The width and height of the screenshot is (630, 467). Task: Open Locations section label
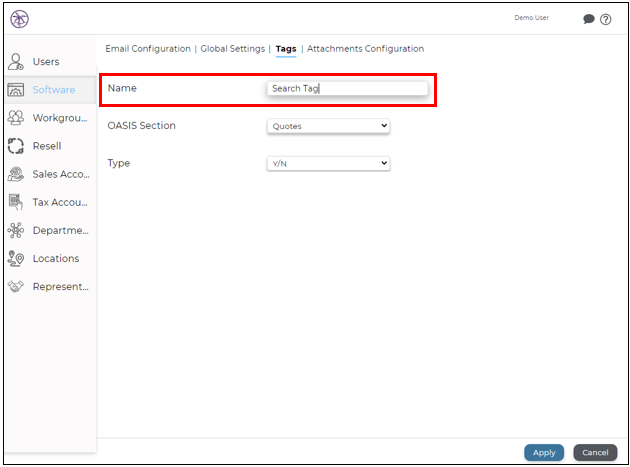(56, 258)
